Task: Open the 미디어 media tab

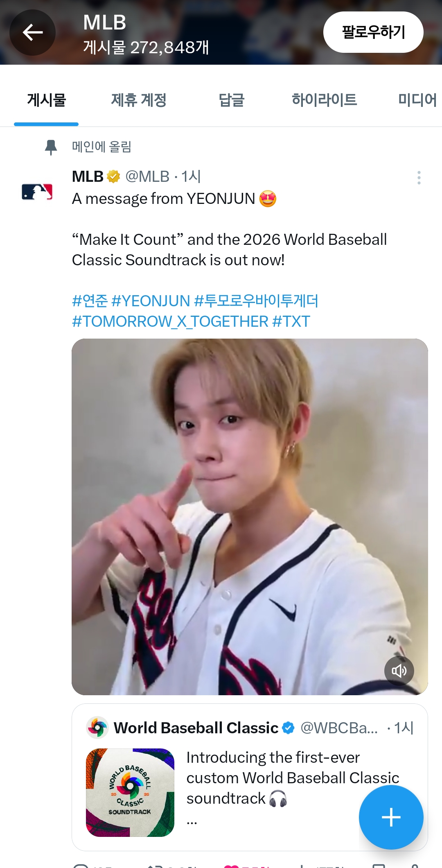Action: pyautogui.click(x=417, y=99)
